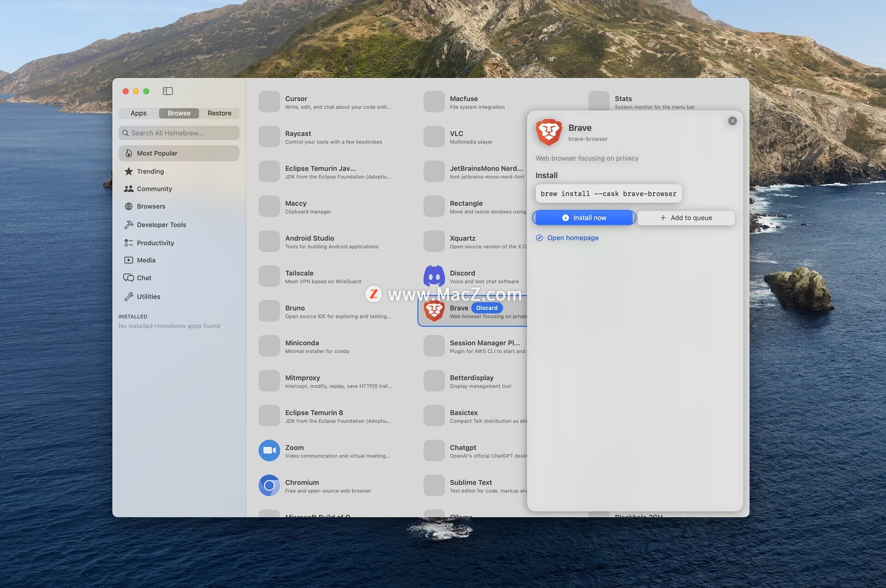Click the Install now download icon
Screen dimensions: 886x588
pos(565,218)
